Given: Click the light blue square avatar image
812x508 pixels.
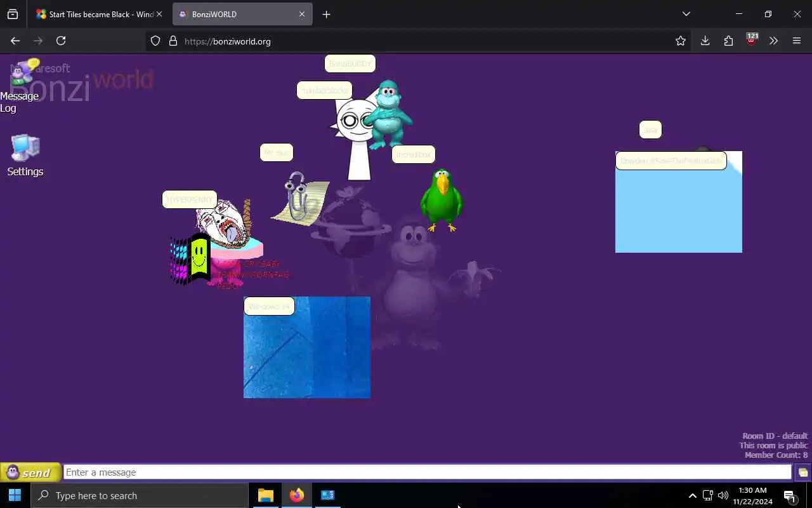Looking at the screenshot, I should [x=679, y=202].
